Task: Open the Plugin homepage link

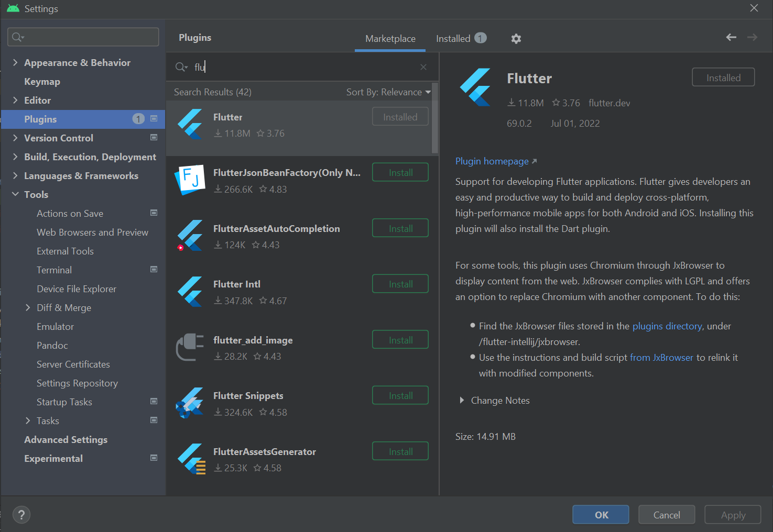Action: tap(491, 161)
